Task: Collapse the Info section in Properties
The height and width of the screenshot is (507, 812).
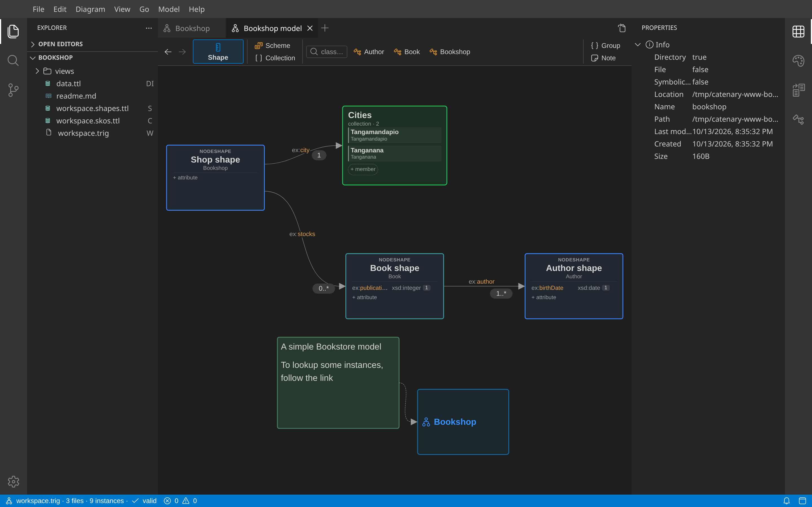Action: [638, 45]
